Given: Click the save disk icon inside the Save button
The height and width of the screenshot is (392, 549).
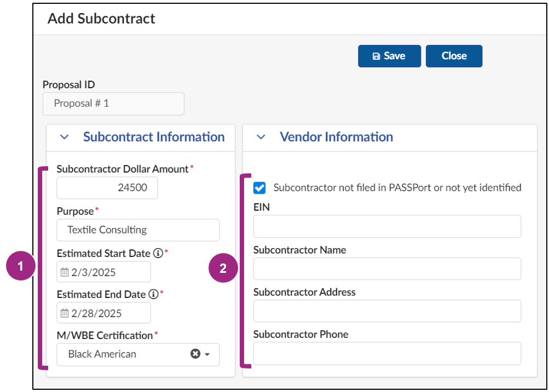Looking at the screenshot, I should pos(377,56).
